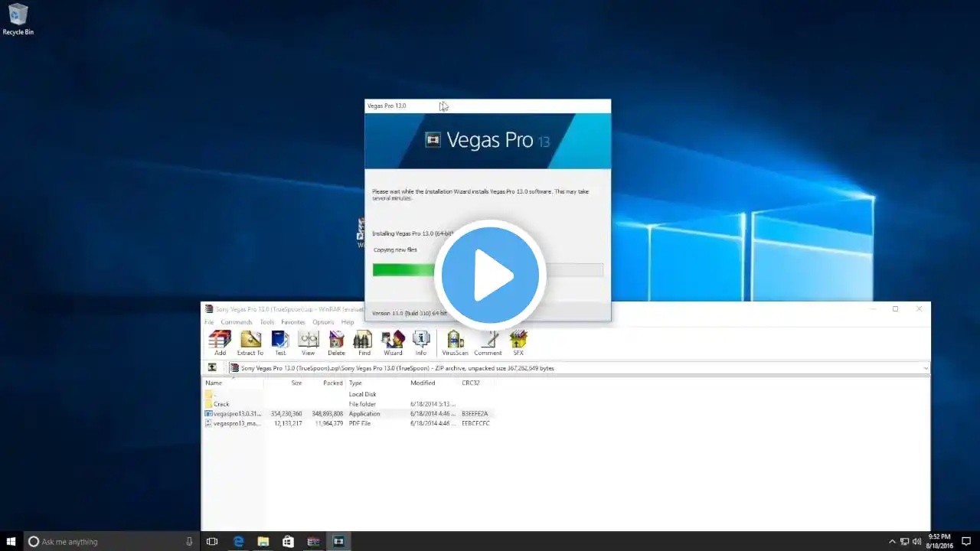The image size is (980, 551).
Task: Show archive Info in WinRAR
Action: point(421,343)
